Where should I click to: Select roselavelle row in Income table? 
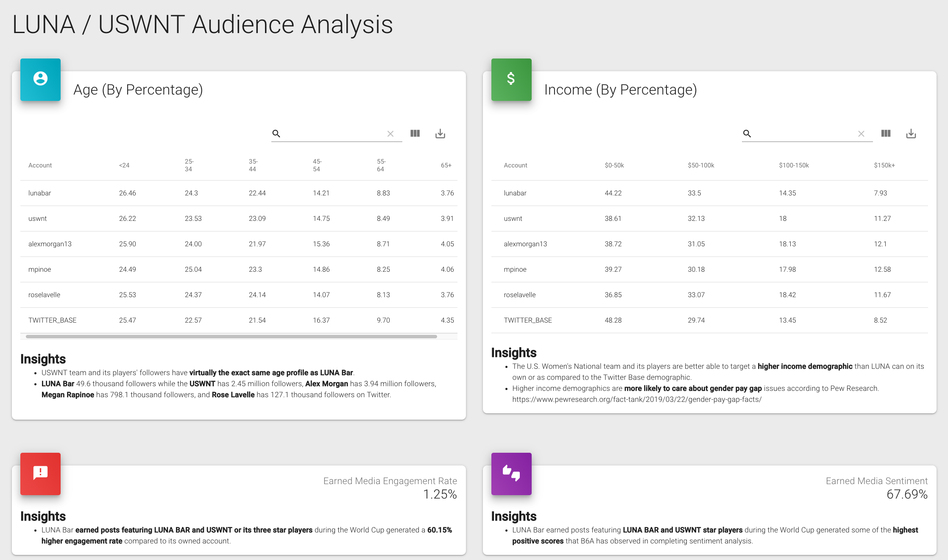[710, 295]
